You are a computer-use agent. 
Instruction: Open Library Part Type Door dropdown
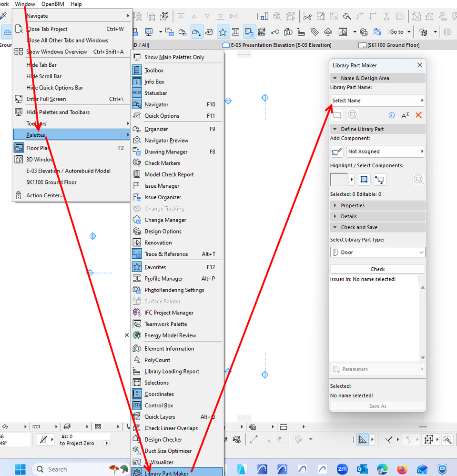click(377, 252)
